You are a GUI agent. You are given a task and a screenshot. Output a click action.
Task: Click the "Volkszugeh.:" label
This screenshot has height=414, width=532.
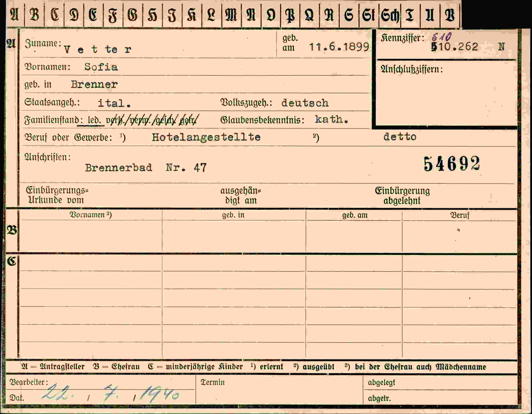pos(246,103)
